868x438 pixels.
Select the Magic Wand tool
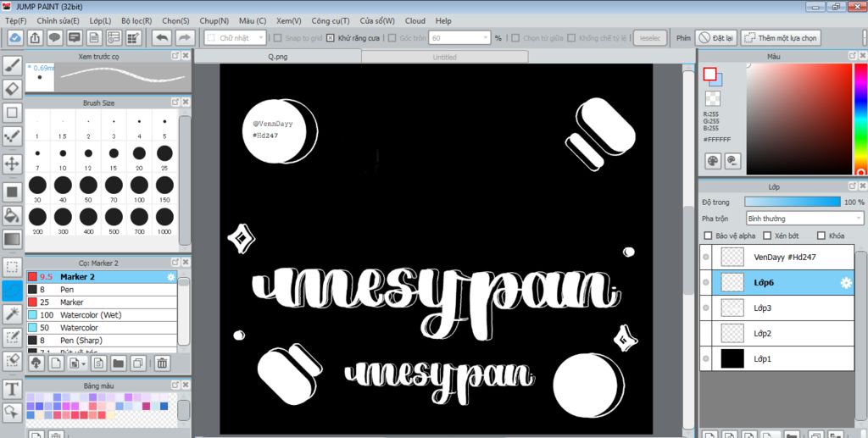pos(12,313)
